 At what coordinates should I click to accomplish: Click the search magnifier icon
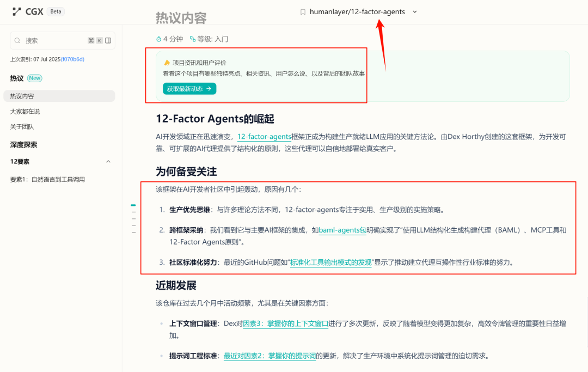click(17, 40)
